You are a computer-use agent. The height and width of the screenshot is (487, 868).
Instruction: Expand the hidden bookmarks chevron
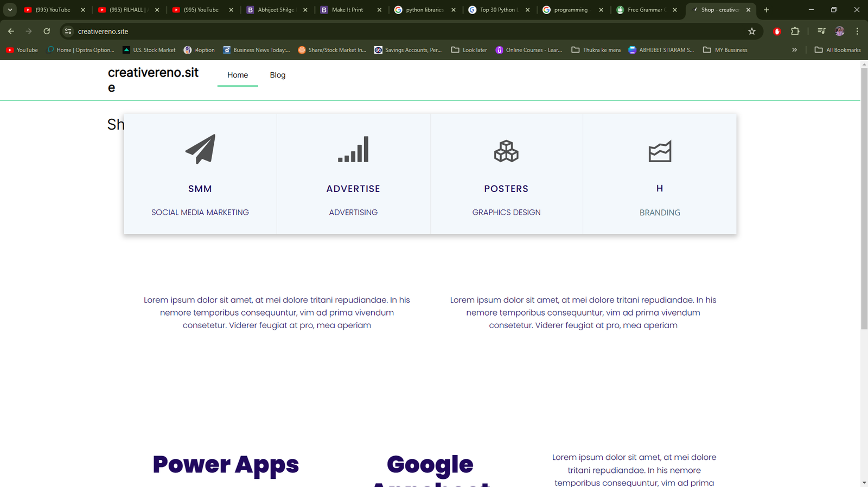coord(794,50)
